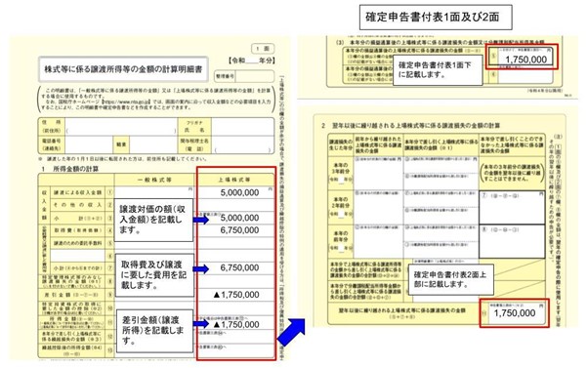
Task: Click the note 取得費及び譲渡に要した費用を記載します
Action: [153, 275]
